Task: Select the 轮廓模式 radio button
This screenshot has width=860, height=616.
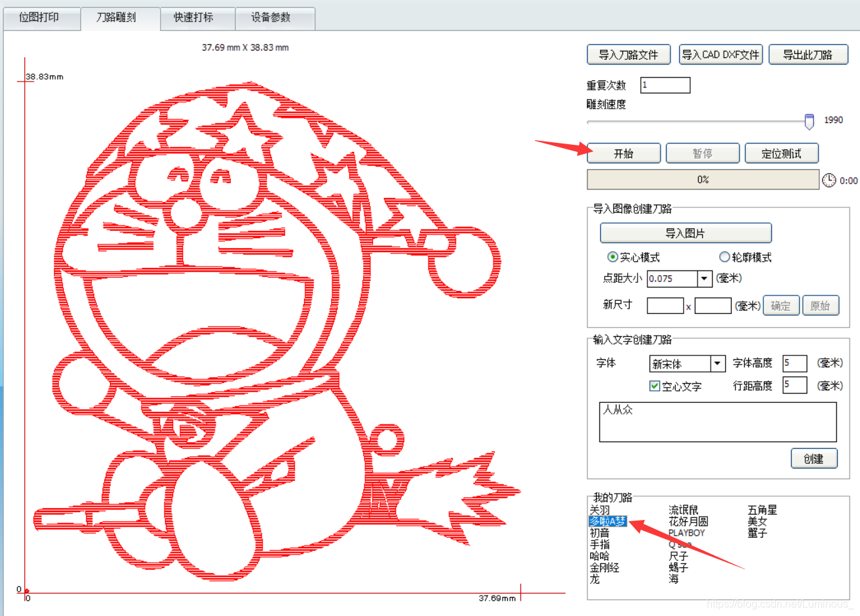Action: (x=724, y=257)
